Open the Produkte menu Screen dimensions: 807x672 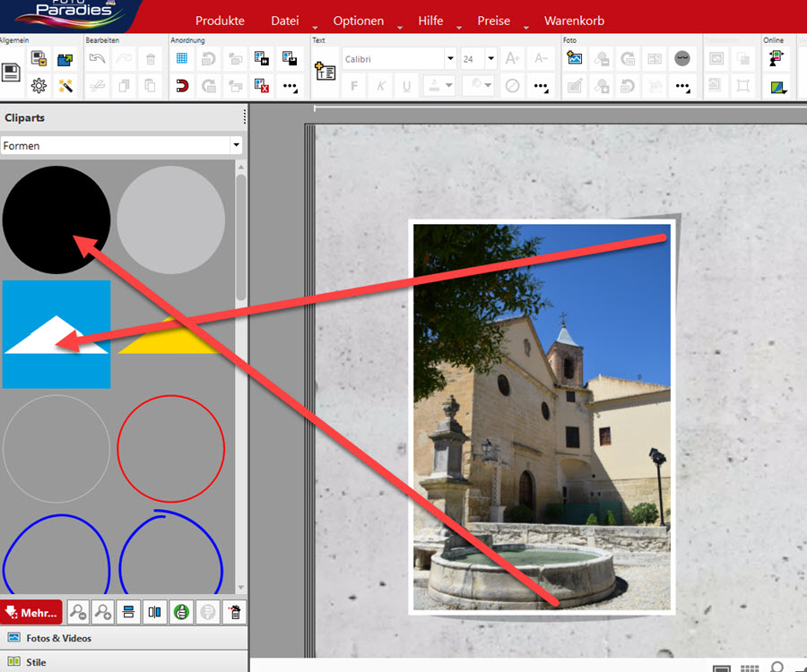click(220, 21)
